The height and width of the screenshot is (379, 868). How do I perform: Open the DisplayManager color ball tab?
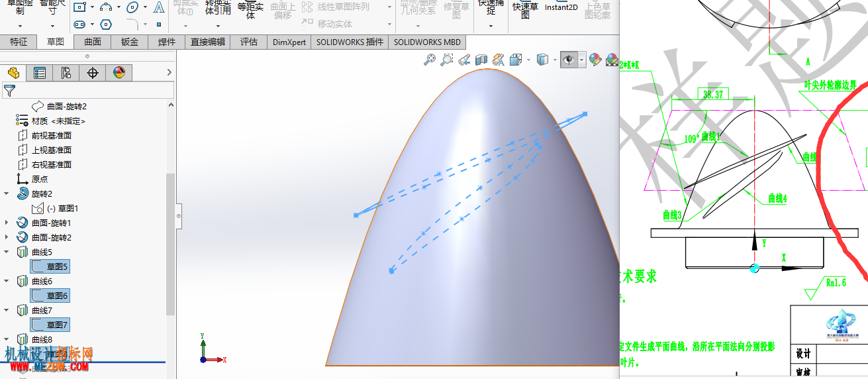point(119,73)
